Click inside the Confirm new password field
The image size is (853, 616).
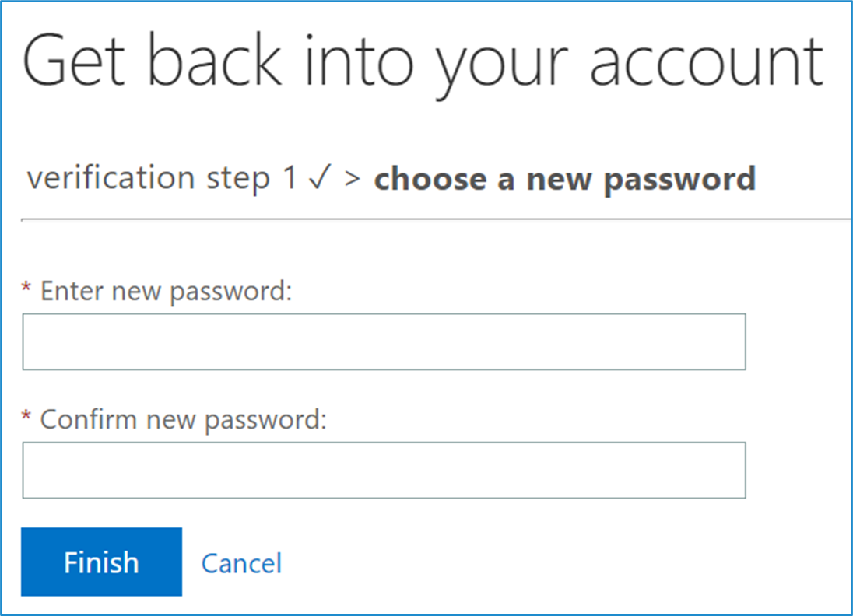pos(384,470)
